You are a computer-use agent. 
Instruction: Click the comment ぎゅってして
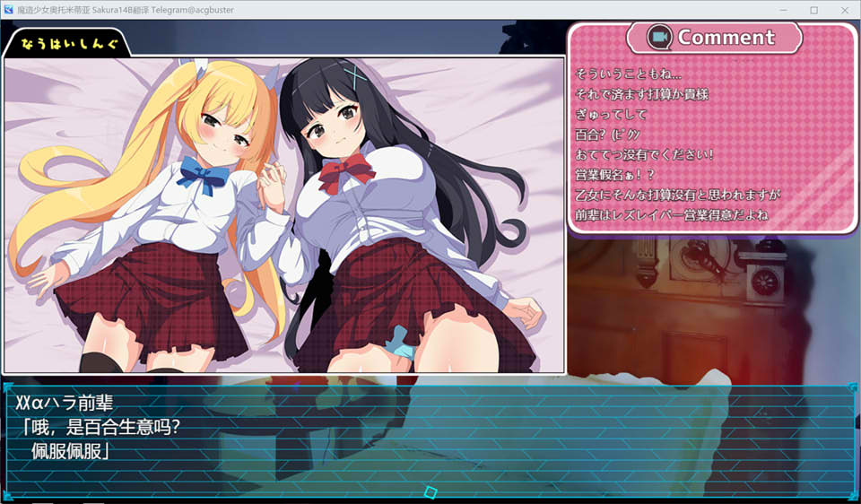[x=611, y=115]
